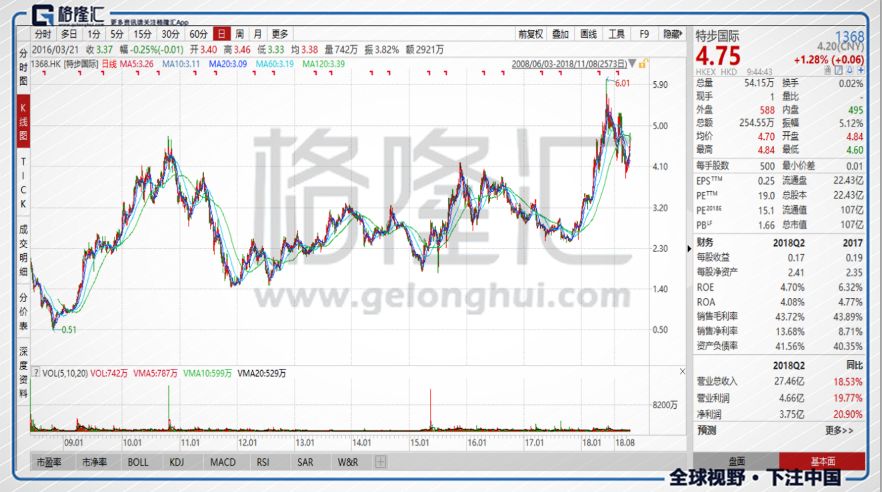Click the MA60:3.19 indicator label
Viewport: 882px width, 492px height.
click(274, 64)
